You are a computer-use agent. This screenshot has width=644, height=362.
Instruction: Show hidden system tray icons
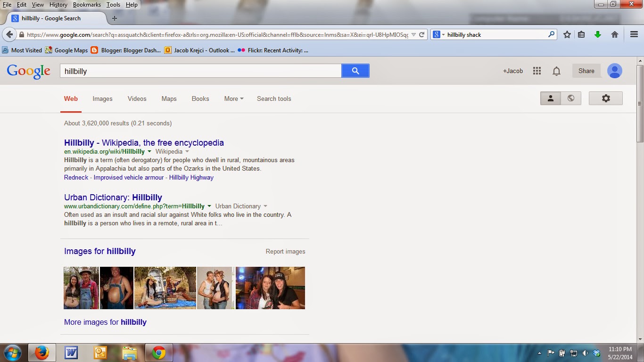(539, 353)
